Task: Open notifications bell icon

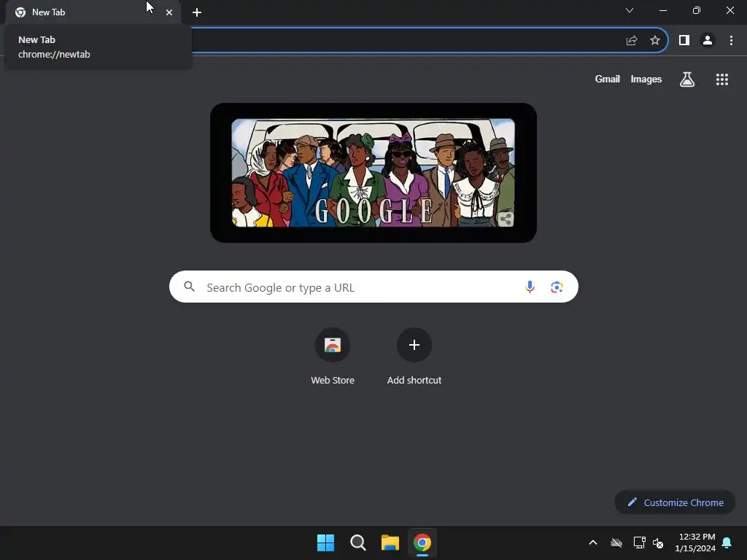Action: click(727, 542)
